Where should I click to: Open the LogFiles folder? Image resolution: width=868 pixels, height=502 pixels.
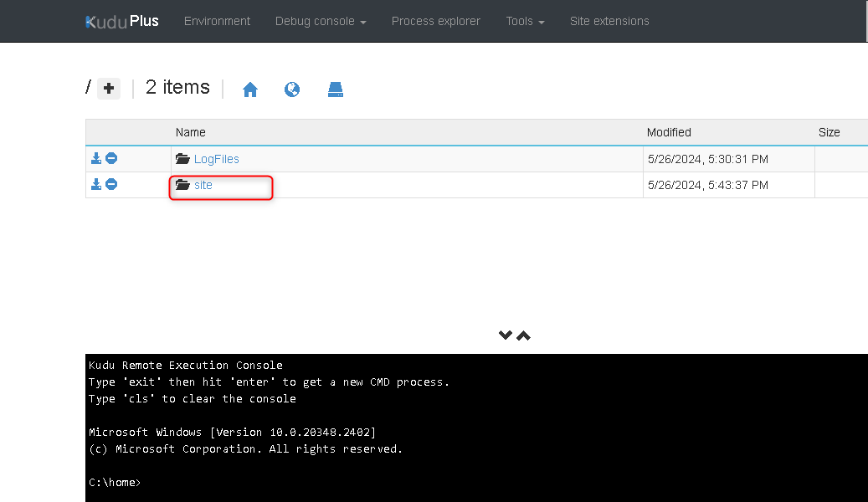pos(217,159)
